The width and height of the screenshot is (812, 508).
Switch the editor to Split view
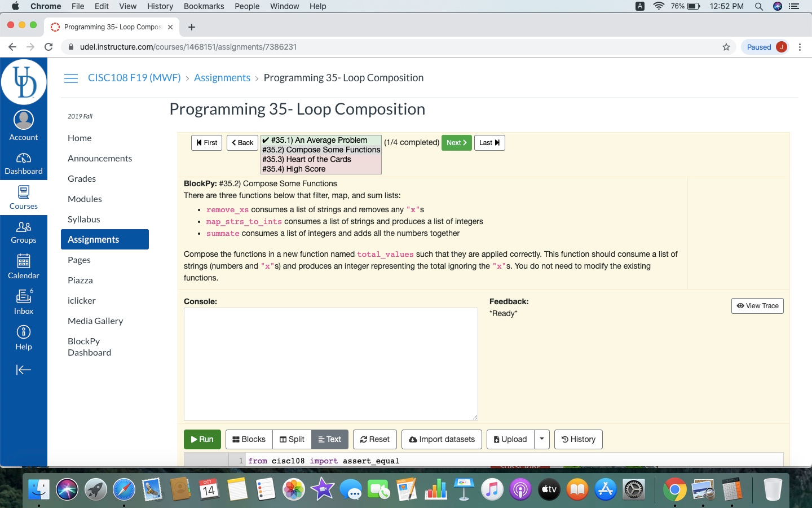pyautogui.click(x=292, y=439)
